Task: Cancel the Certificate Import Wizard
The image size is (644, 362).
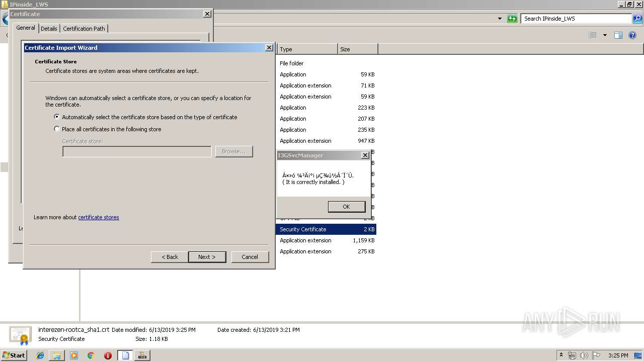Action: 250,257
